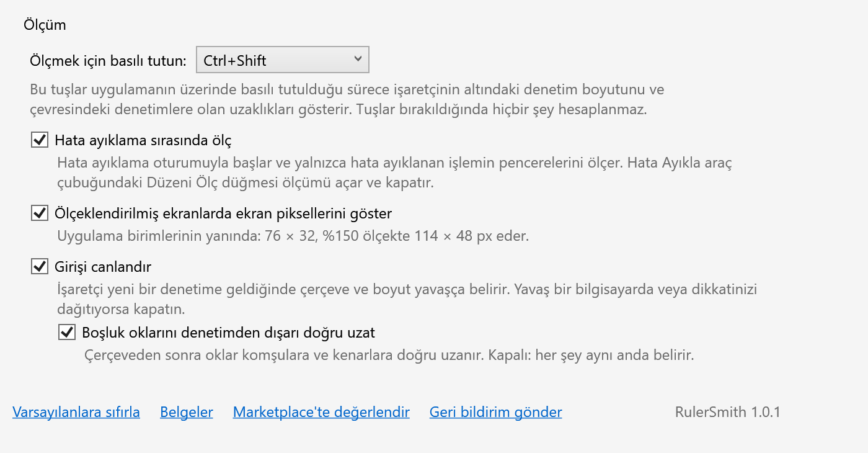
Task: Uncheck 'Hata ayıklama sırasında ölç' checkbox
Action: point(40,140)
